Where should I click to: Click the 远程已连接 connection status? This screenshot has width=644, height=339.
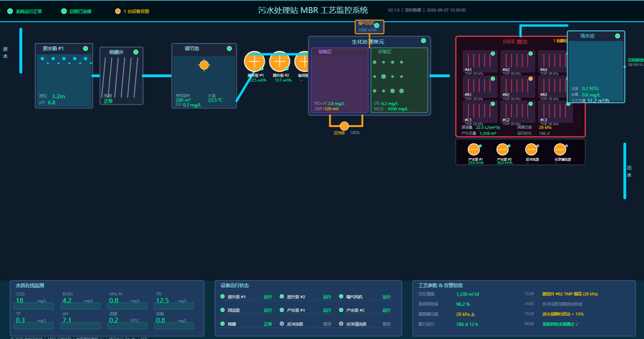tap(77, 11)
